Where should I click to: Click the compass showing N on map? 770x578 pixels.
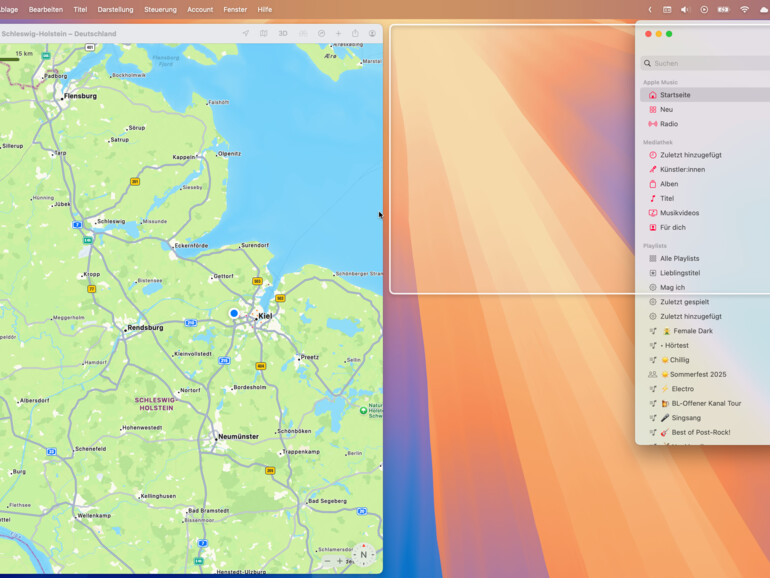coord(363,554)
